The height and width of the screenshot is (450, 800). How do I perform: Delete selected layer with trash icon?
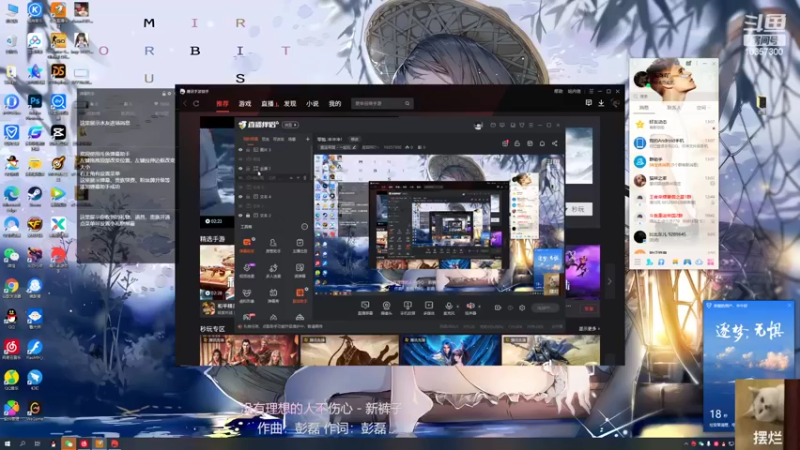click(x=305, y=178)
